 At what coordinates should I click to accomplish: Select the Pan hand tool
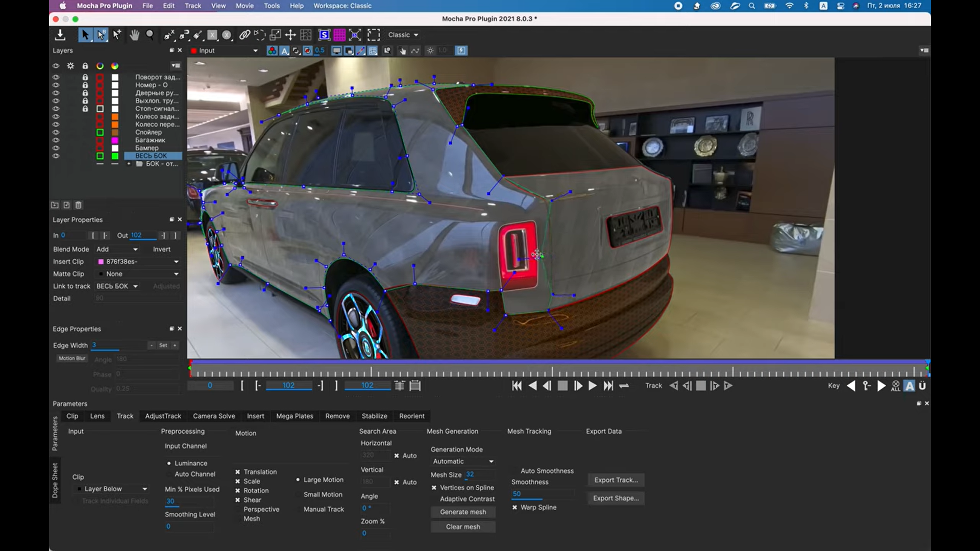(x=134, y=35)
